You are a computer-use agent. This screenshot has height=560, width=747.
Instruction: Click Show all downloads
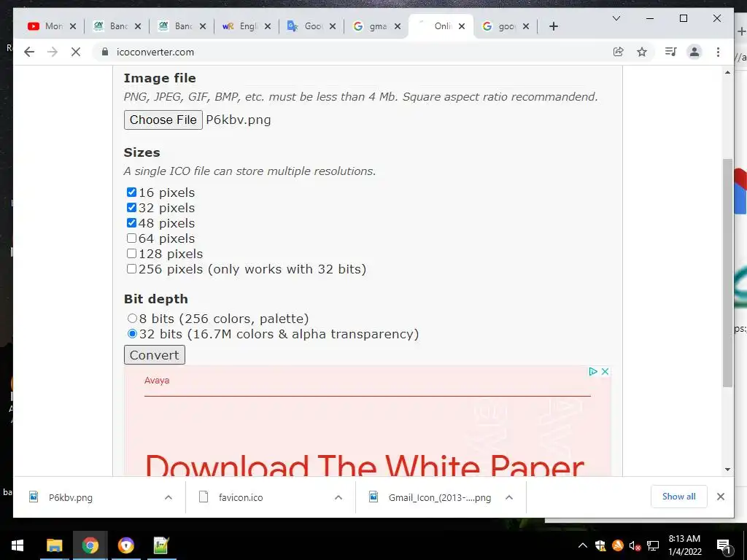click(x=679, y=497)
